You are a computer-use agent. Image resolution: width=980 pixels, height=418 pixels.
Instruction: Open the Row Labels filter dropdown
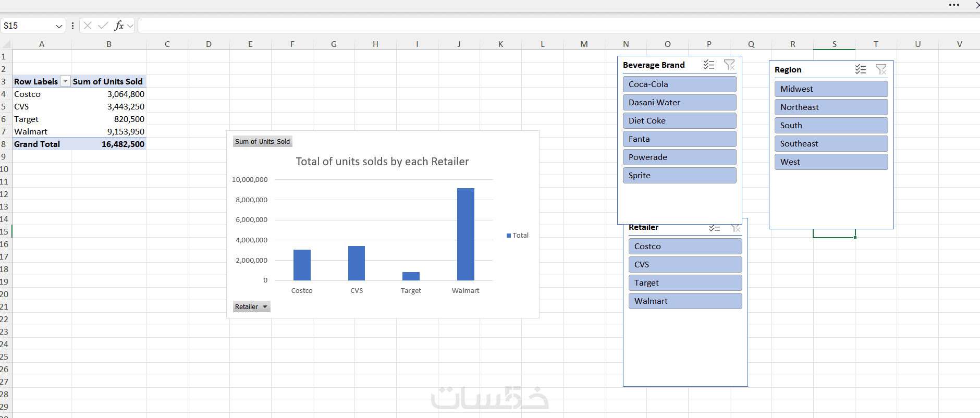tap(65, 81)
